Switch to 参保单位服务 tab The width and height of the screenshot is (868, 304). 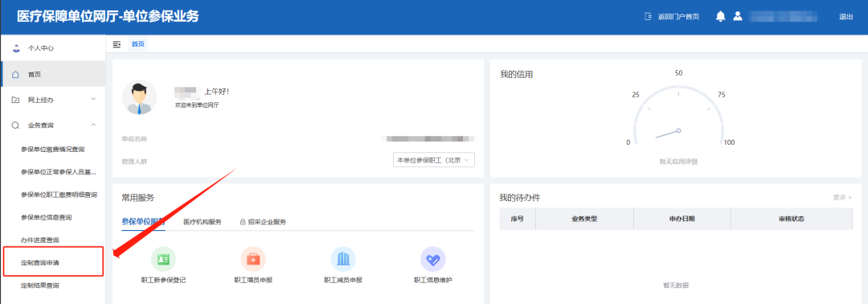[143, 222]
